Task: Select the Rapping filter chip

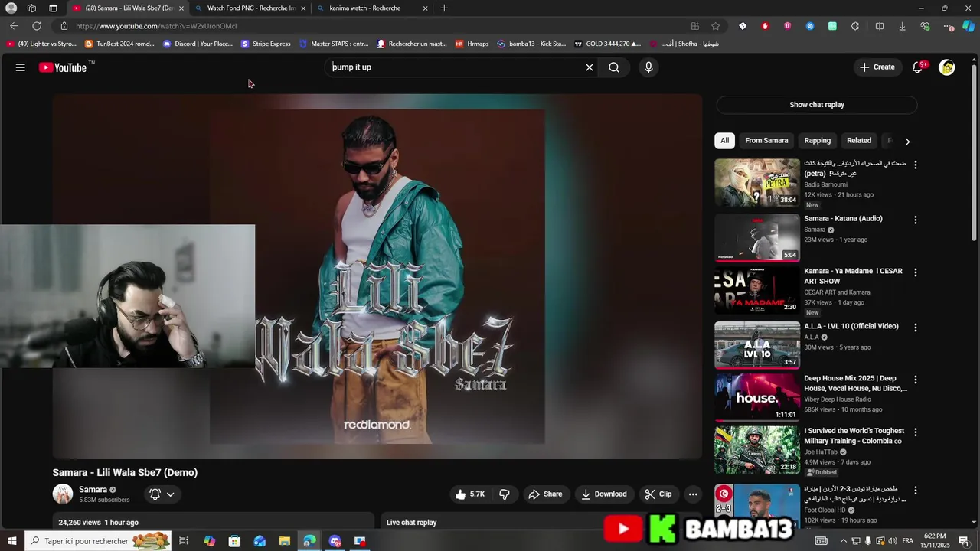Action: [817, 141]
